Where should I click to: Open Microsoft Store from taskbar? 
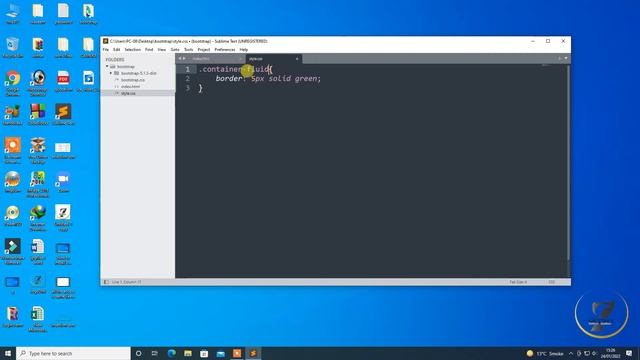pyautogui.click(x=204, y=353)
